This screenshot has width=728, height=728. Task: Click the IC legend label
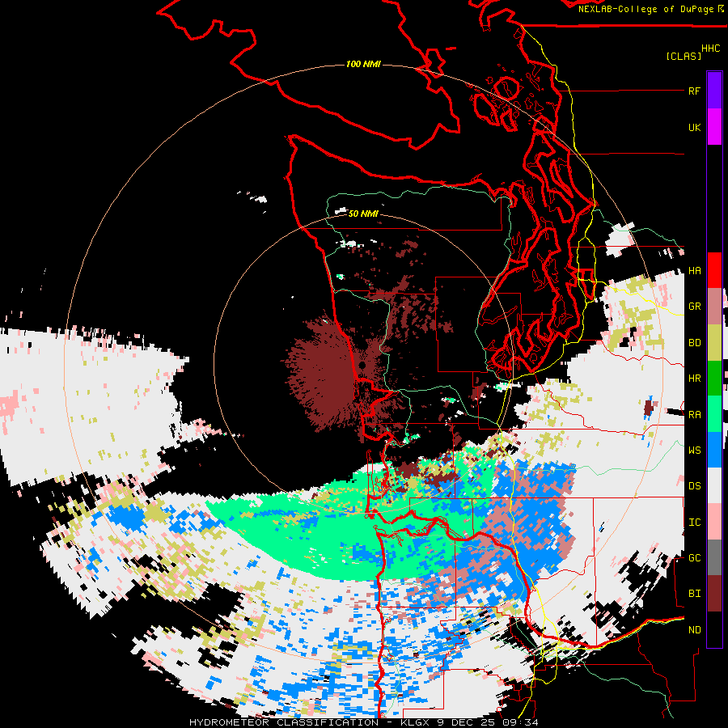[x=694, y=523]
